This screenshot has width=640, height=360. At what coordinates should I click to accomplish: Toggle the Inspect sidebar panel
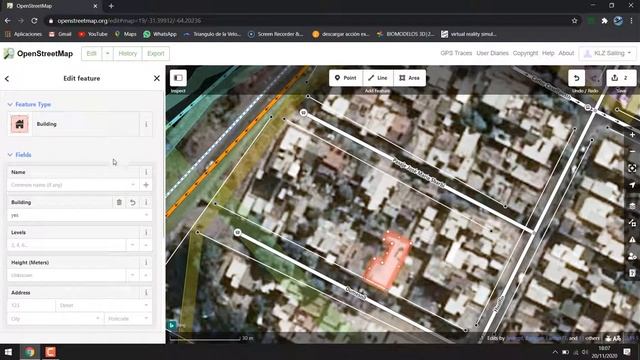point(178,78)
